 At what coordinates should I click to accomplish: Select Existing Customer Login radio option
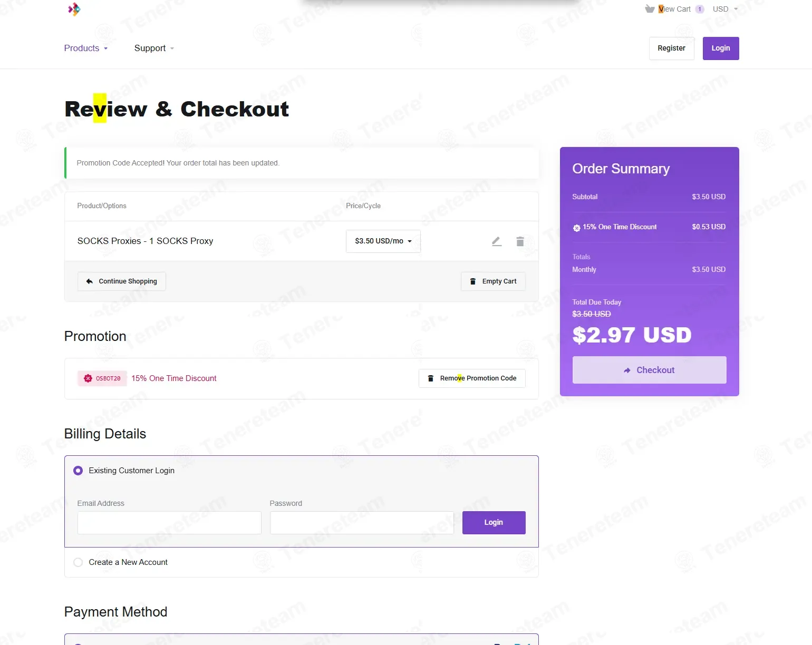point(78,471)
